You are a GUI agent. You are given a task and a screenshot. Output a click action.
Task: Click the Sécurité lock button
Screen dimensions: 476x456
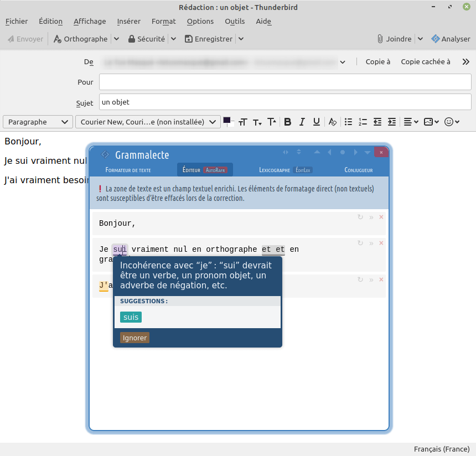point(147,39)
